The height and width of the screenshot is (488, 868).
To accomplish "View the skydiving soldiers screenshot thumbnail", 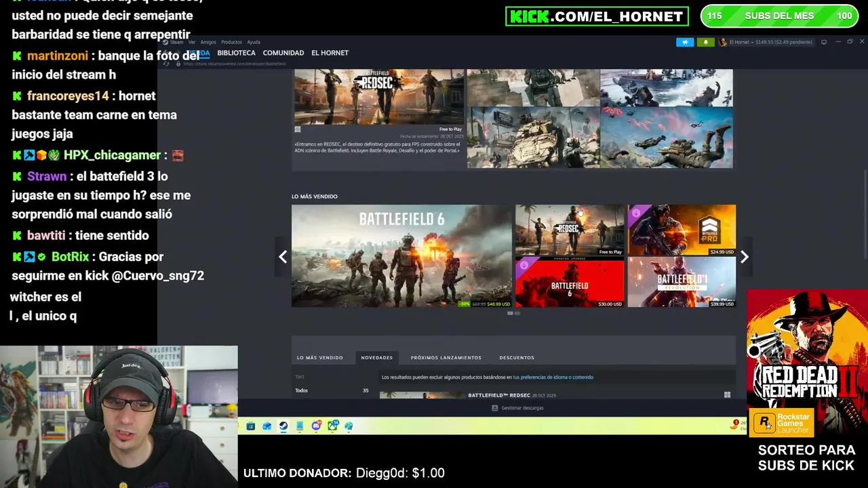I will click(x=667, y=138).
